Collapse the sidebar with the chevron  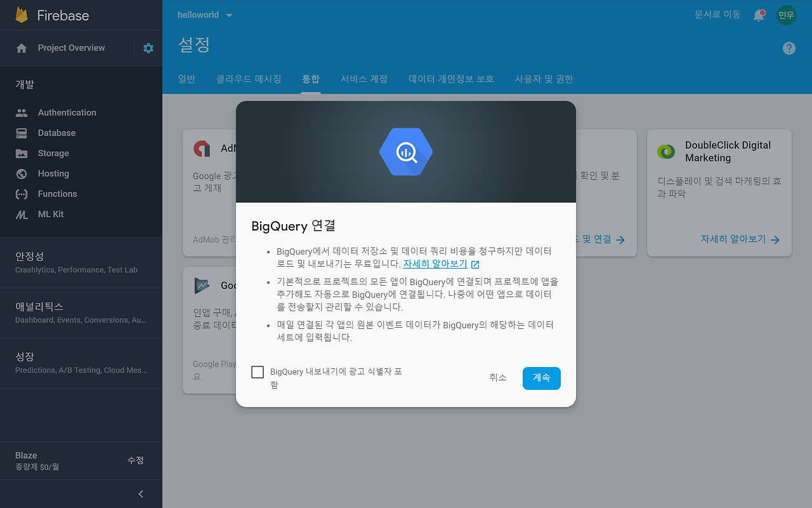[x=140, y=493]
